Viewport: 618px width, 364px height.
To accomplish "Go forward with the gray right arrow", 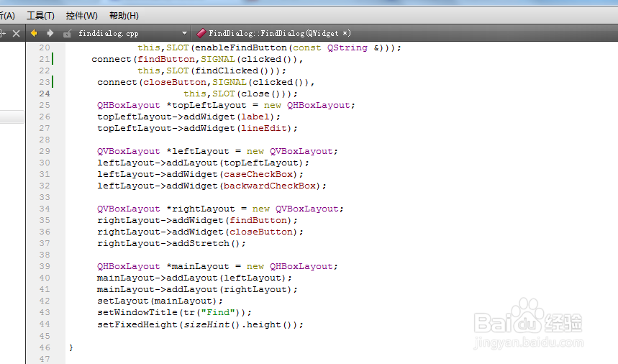I will pos(50,33).
